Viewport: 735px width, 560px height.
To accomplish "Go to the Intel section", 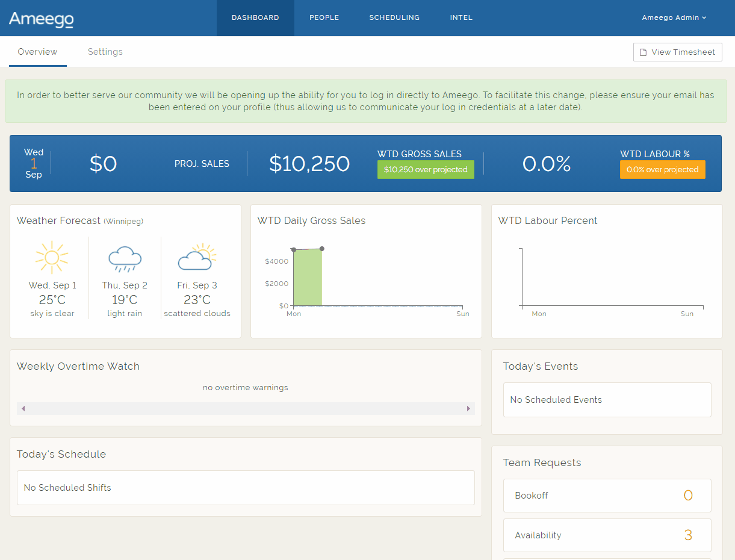I will click(461, 18).
